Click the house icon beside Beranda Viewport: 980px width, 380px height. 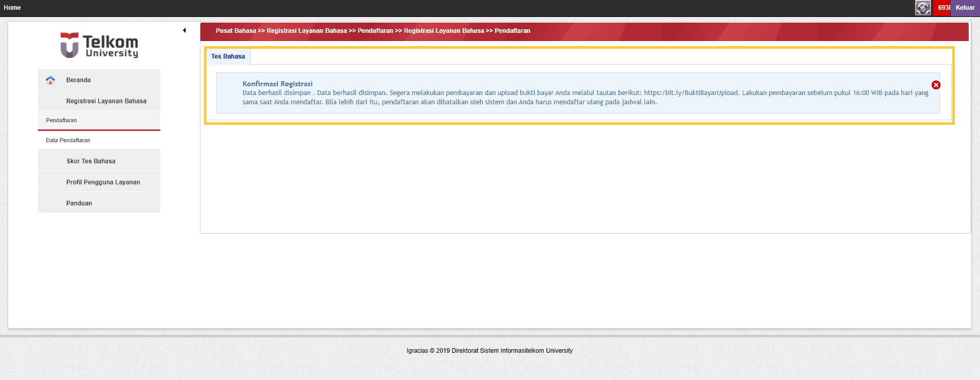(x=50, y=80)
